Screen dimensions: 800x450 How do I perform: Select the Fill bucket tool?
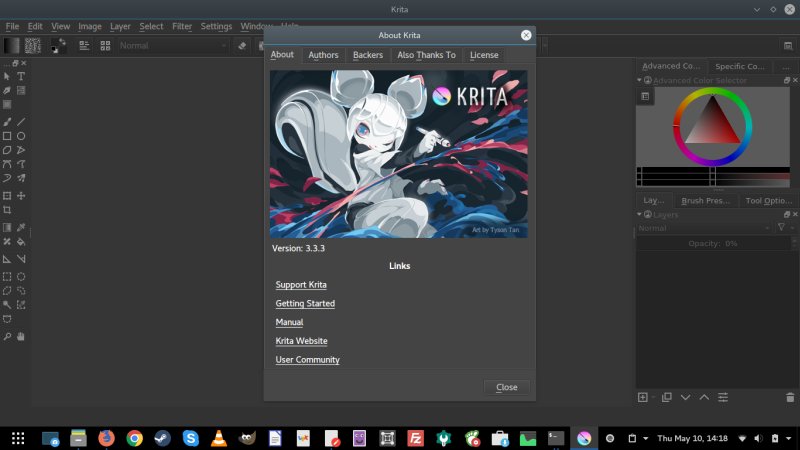[x=21, y=242]
